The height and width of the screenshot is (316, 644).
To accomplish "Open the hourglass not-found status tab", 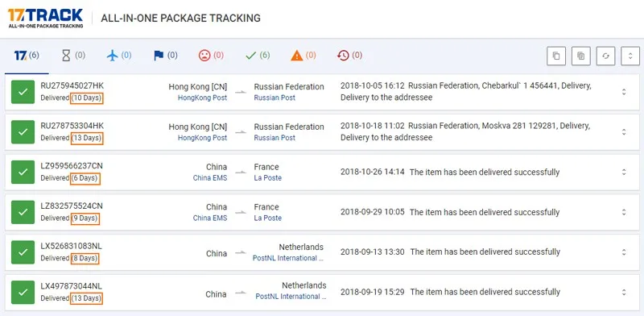I will [x=73, y=56].
